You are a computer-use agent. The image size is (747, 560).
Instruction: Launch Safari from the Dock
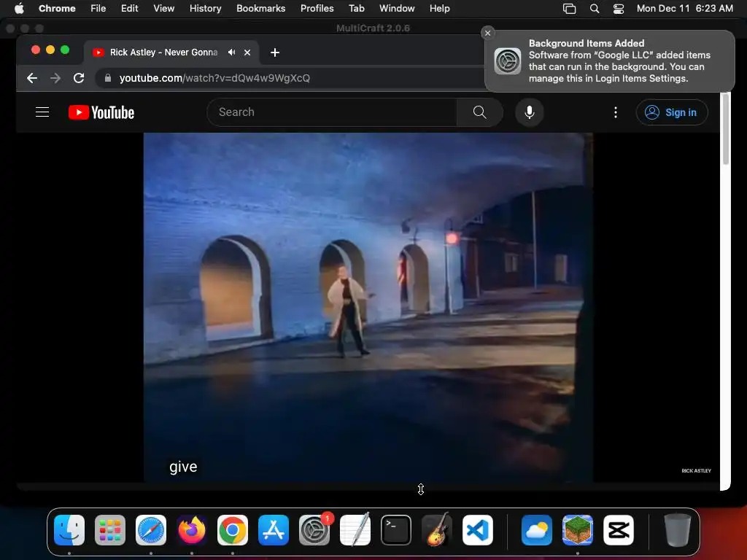[151, 530]
